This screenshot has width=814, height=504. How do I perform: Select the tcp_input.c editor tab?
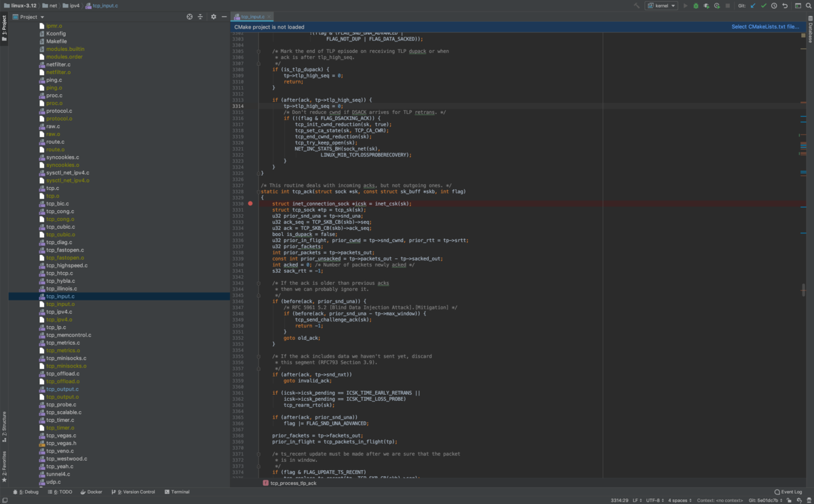252,16
